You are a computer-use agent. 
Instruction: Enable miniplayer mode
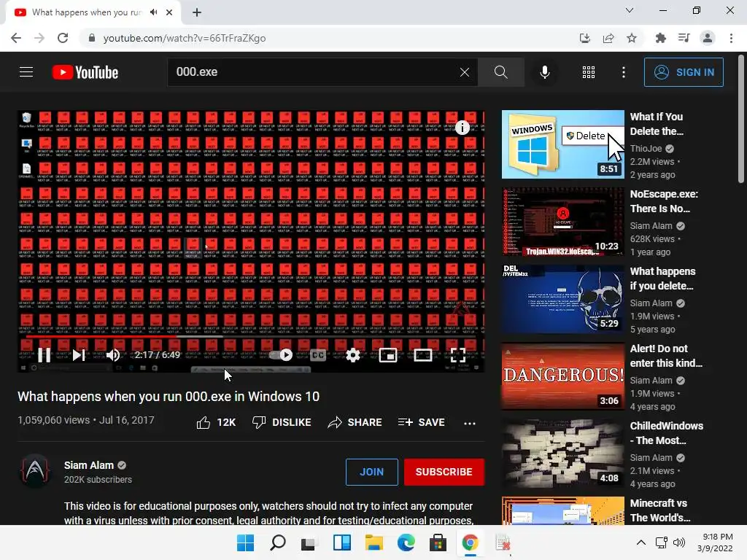click(388, 355)
